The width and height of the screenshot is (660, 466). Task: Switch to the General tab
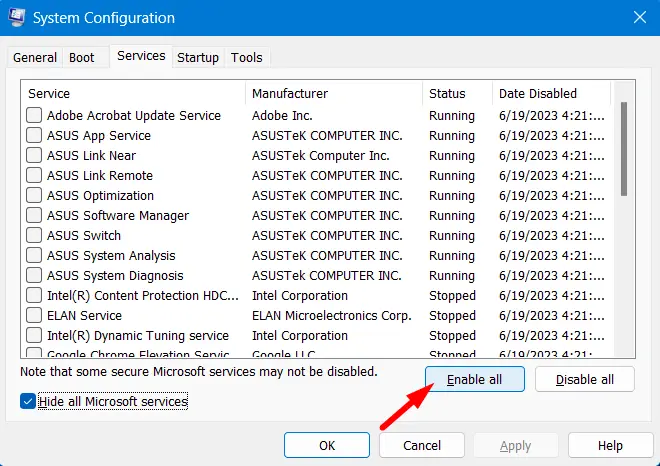(x=35, y=58)
